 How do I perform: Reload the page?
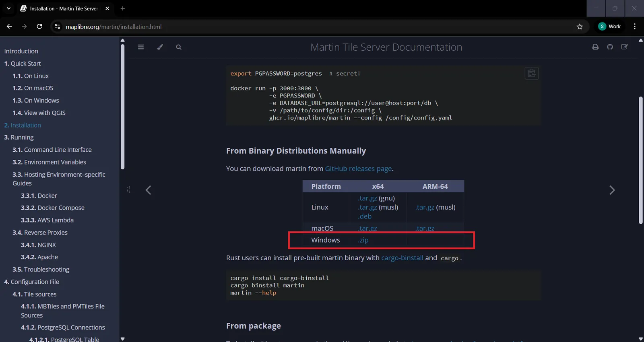coord(39,27)
